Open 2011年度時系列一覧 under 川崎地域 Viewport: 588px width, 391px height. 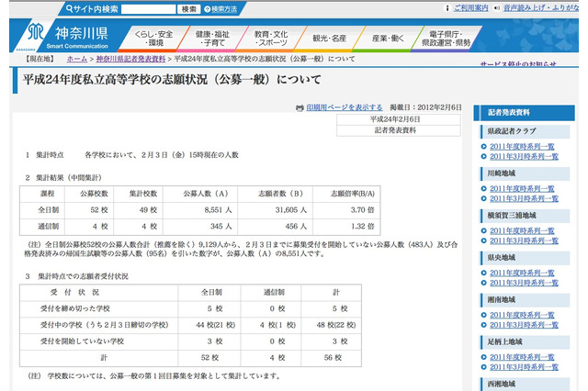522,189
